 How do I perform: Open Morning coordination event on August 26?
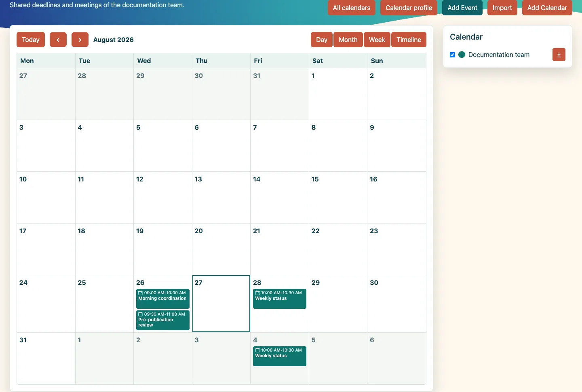163,299
